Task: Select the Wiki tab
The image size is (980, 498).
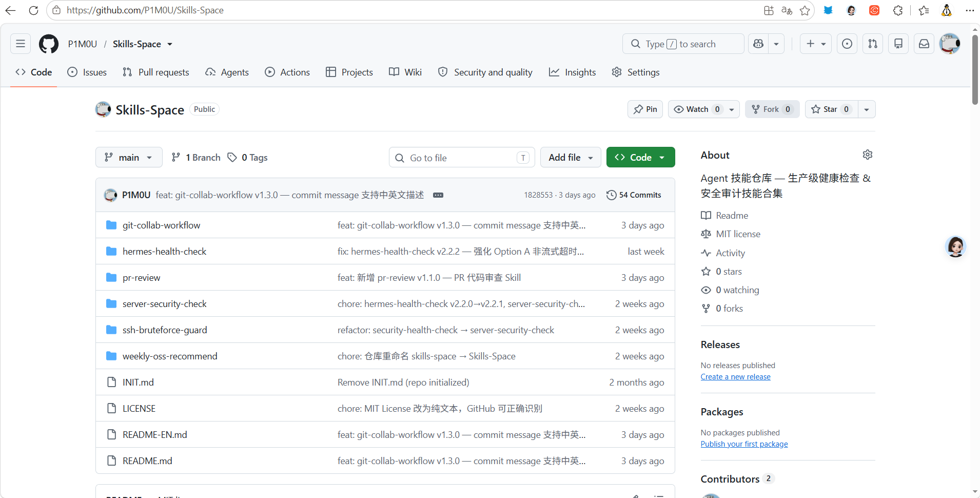Action: point(405,72)
